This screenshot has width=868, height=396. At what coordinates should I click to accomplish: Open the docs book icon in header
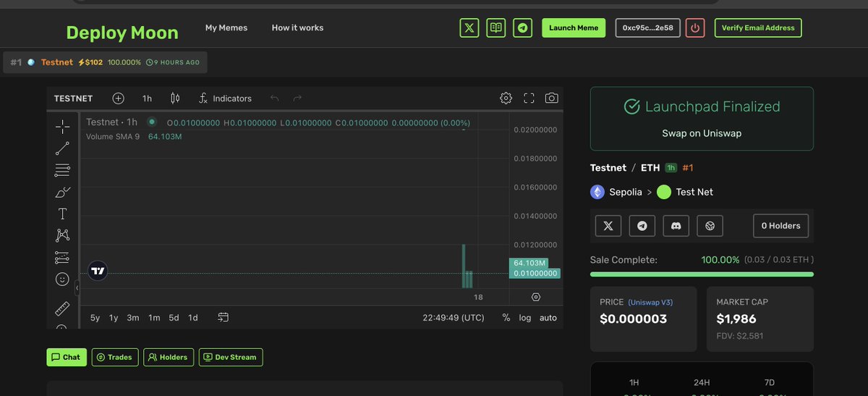(x=496, y=28)
